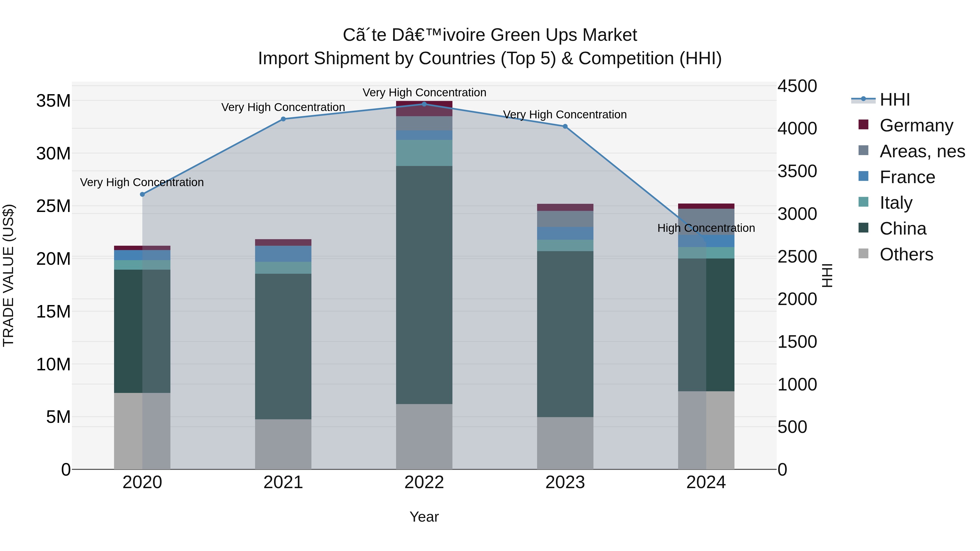Select the 2022 HHI data point

pos(424,104)
